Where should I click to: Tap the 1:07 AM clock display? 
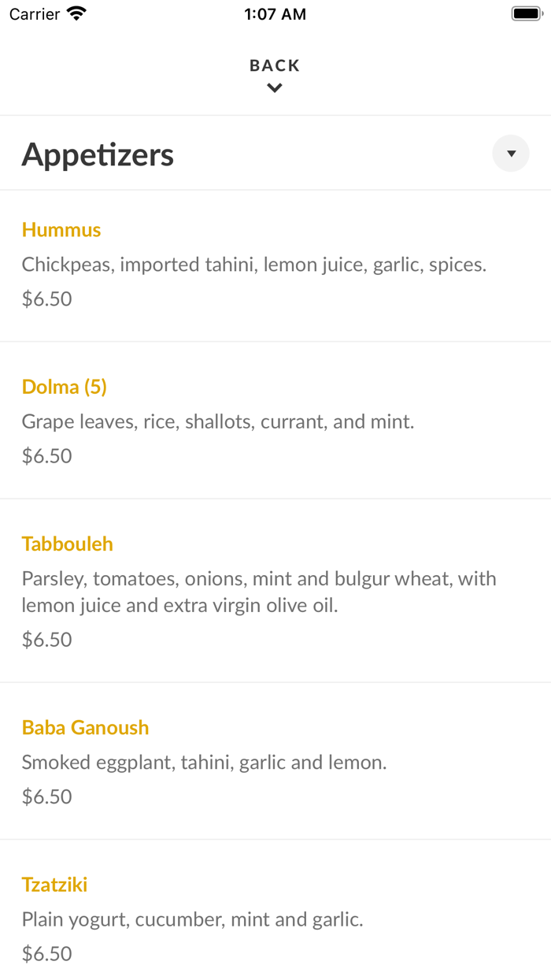274,13
